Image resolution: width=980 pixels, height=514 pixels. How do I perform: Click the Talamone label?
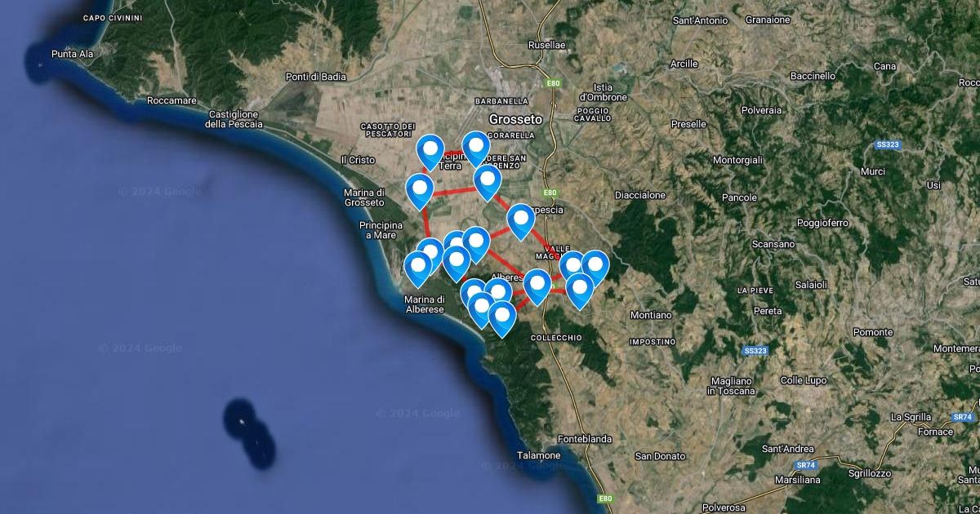click(x=539, y=455)
